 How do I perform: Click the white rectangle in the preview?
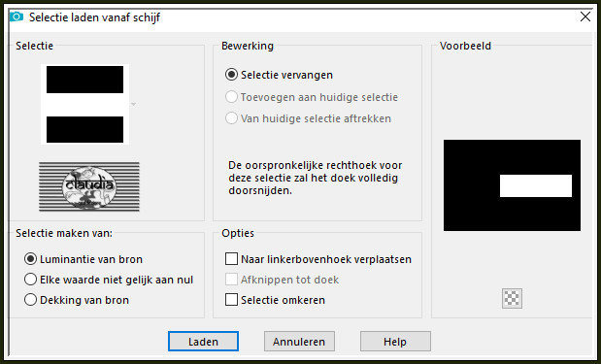click(536, 185)
